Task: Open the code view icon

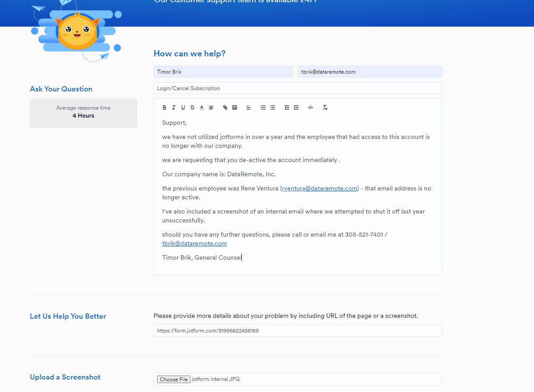Action: point(310,107)
